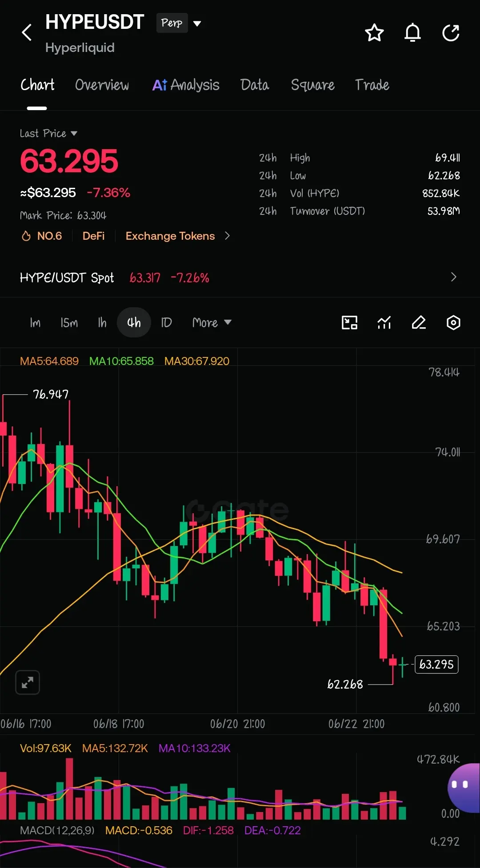Select the drawing pencil tool icon
The height and width of the screenshot is (868, 480).
tap(419, 323)
